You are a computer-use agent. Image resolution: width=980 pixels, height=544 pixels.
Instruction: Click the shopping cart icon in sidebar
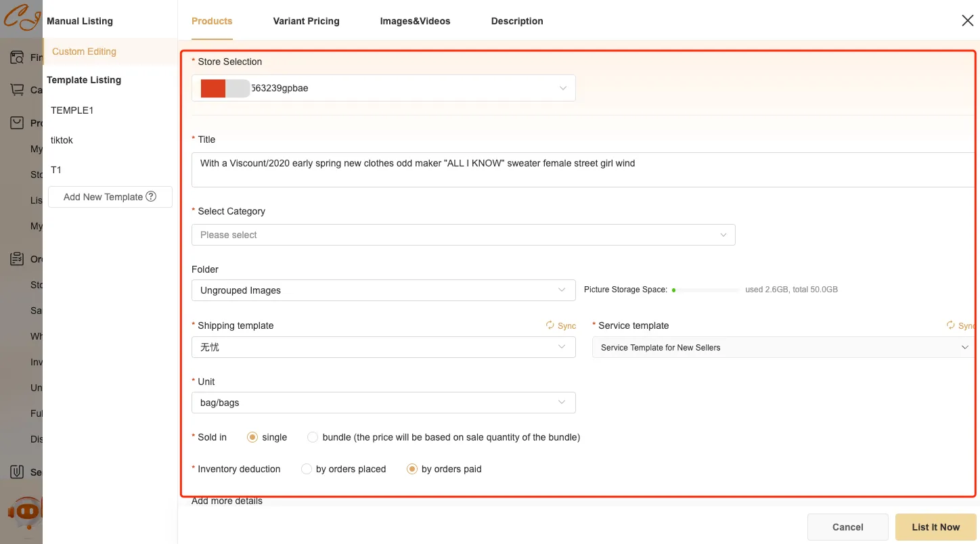tap(17, 89)
